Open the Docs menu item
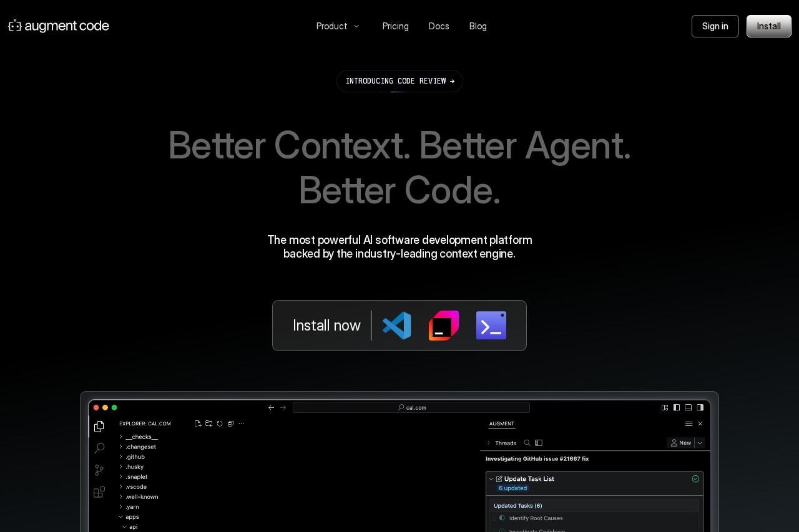The width and height of the screenshot is (799, 532). 439,26
